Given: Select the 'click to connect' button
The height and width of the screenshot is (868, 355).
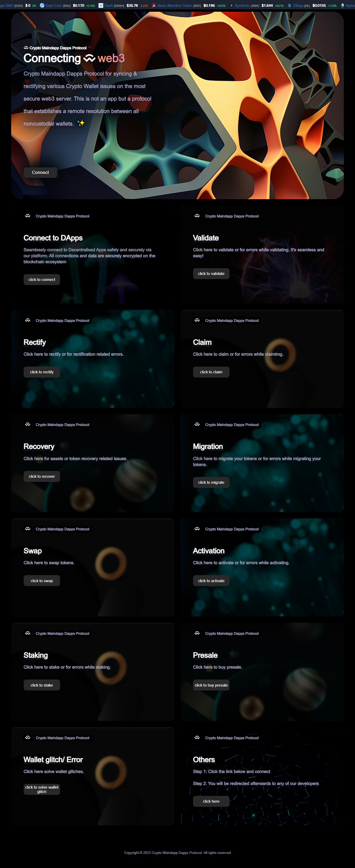Looking at the screenshot, I should [42, 280].
